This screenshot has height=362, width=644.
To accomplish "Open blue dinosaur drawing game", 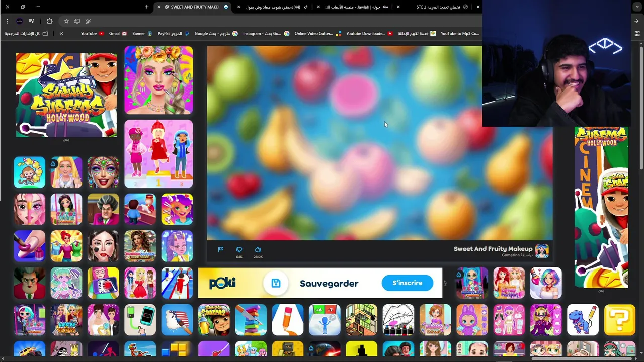I will [x=583, y=320].
